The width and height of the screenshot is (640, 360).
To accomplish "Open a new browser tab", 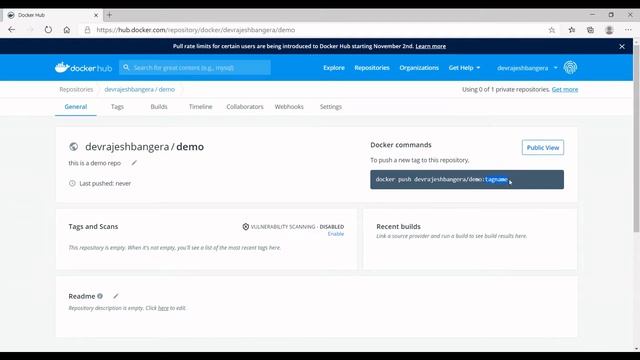I will click(x=109, y=15).
